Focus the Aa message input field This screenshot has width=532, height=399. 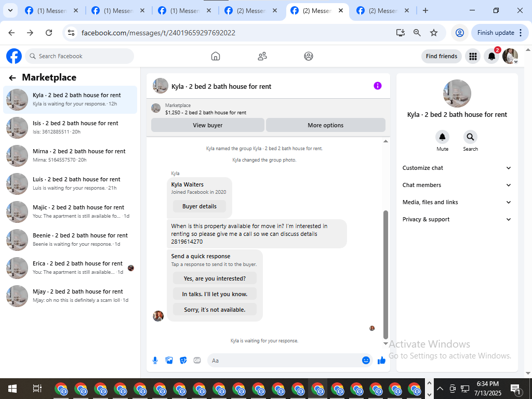coord(290,361)
